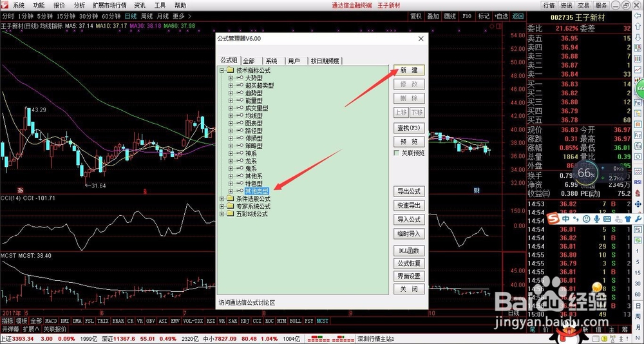The height and width of the screenshot is (344, 644).
Task: Select 60-minute period in right sidebar
Action: pyautogui.click(x=638, y=294)
